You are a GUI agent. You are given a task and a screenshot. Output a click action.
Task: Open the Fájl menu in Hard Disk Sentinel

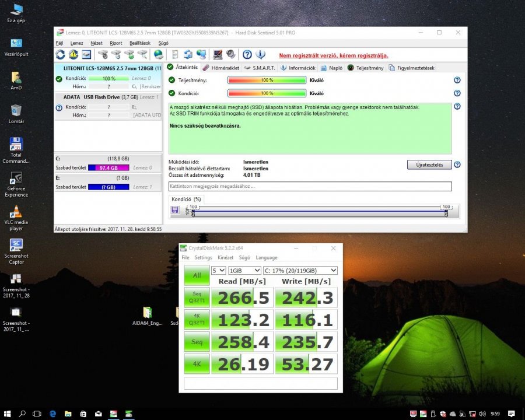pos(60,43)
